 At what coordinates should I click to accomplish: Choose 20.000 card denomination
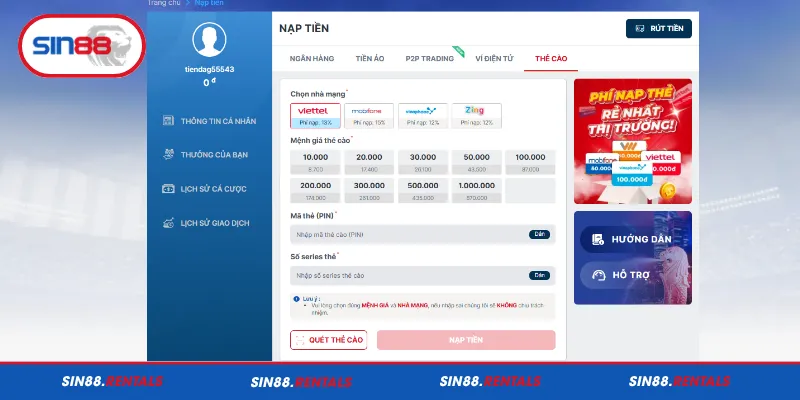[369, 162]
